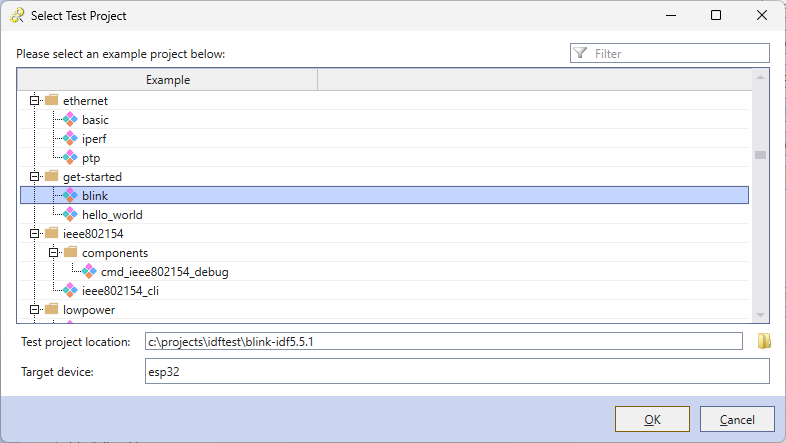The width and height of the screenshot is (786, 443).
Task: Click the Example column header
Action: (x=167, y=80)
